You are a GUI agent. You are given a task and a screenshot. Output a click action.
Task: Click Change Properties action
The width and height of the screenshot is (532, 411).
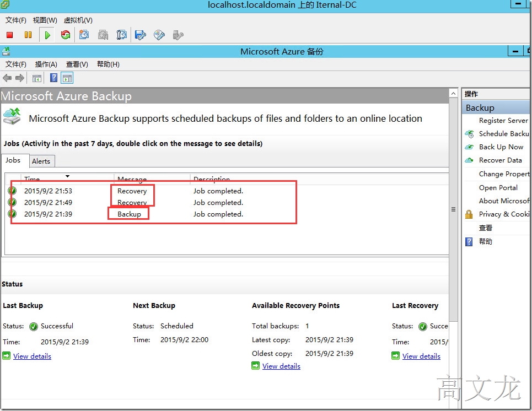[504, 174]
